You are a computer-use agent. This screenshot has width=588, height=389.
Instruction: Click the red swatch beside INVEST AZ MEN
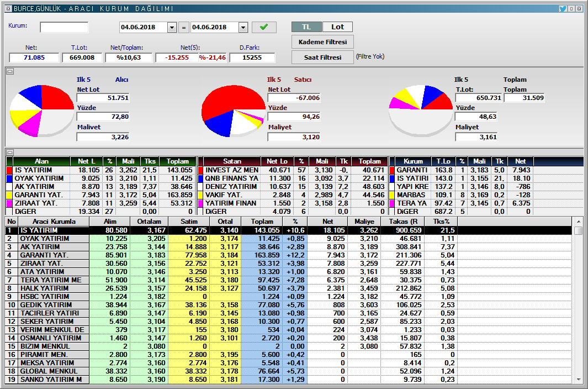pyautogui.click(x=200, y=170)
